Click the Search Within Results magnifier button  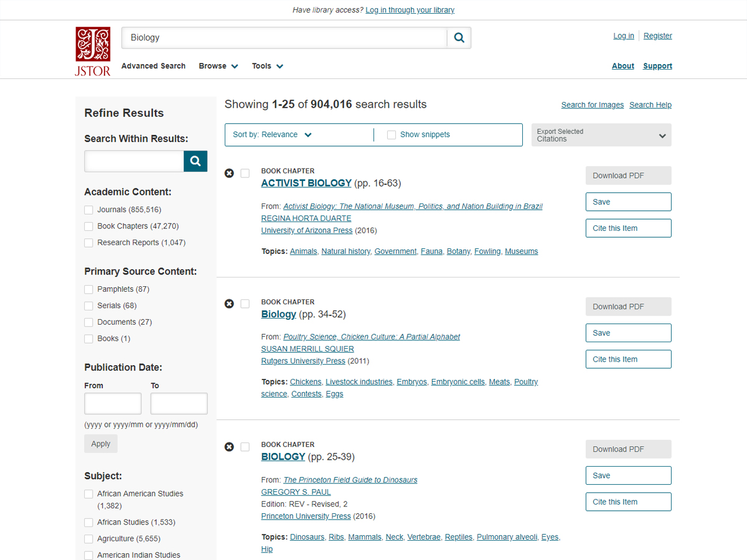pyautogui.click(x=195, y=161)
